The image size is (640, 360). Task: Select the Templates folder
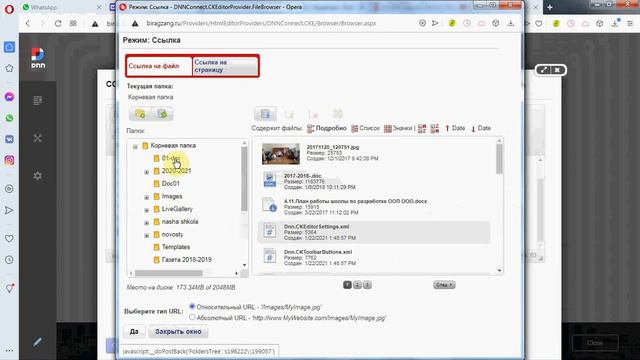tap(176, 247)
